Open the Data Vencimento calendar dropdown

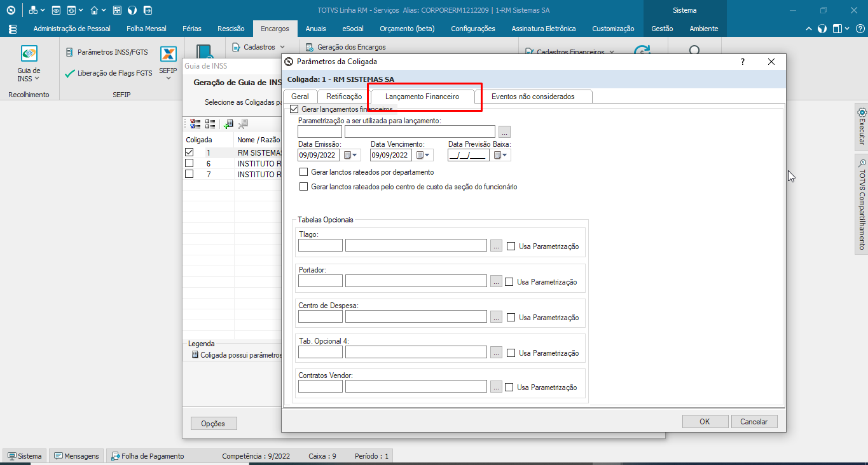click(x=424, y=155)
